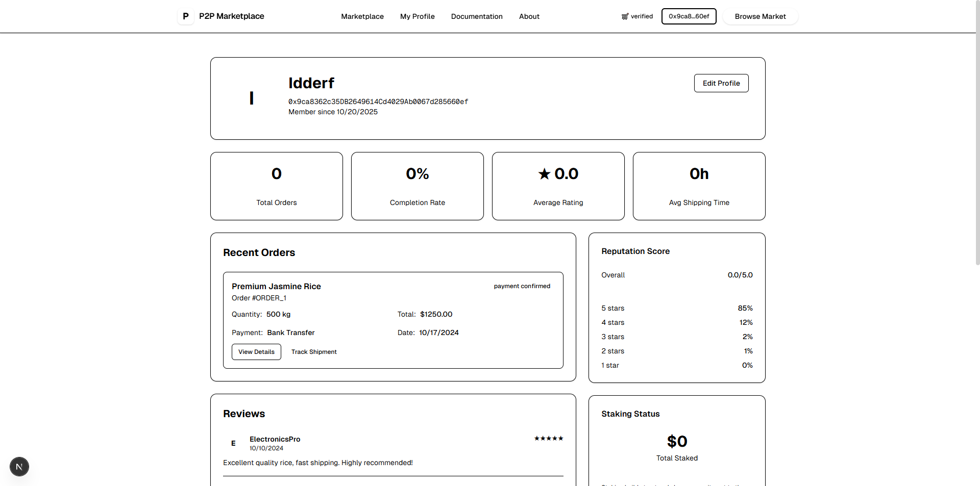The width and height of the screenshot is (980, 486).
Task: Click the shopping cart verified badge icon
Action: pos(625,16)
